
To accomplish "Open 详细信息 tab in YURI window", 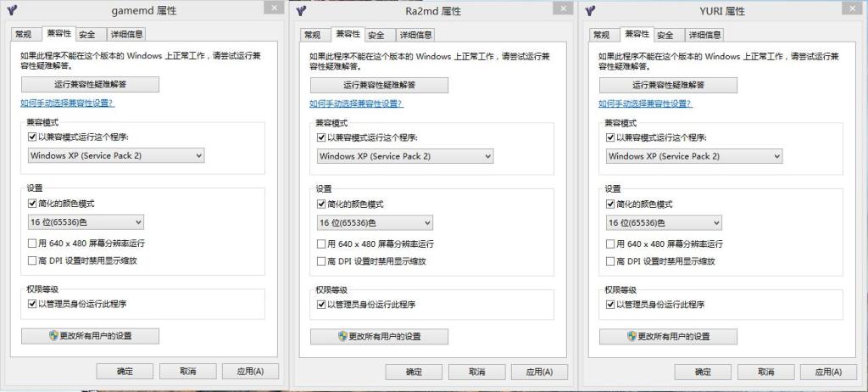I will [x=704, y=35].
